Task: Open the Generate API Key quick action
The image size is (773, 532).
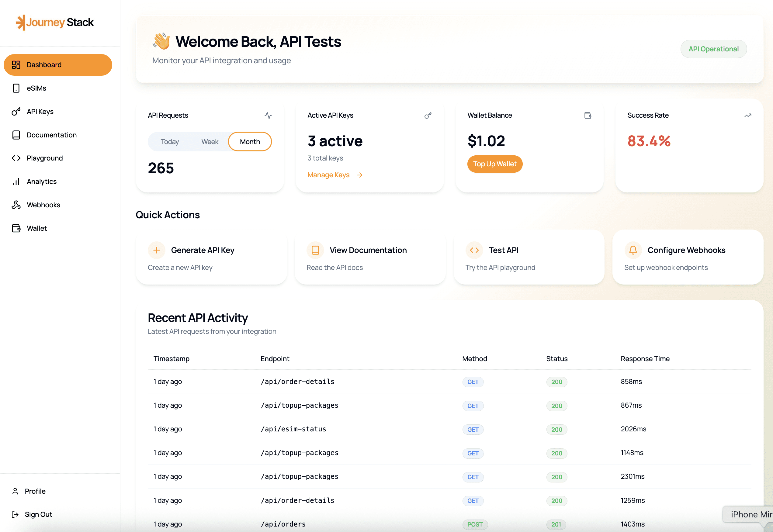Action: coord(211,257)
